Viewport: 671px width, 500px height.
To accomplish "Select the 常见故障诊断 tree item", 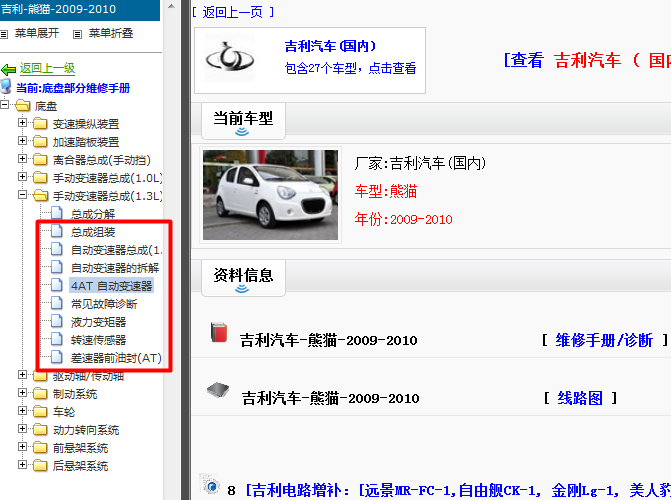I will [x=104, y=304].
